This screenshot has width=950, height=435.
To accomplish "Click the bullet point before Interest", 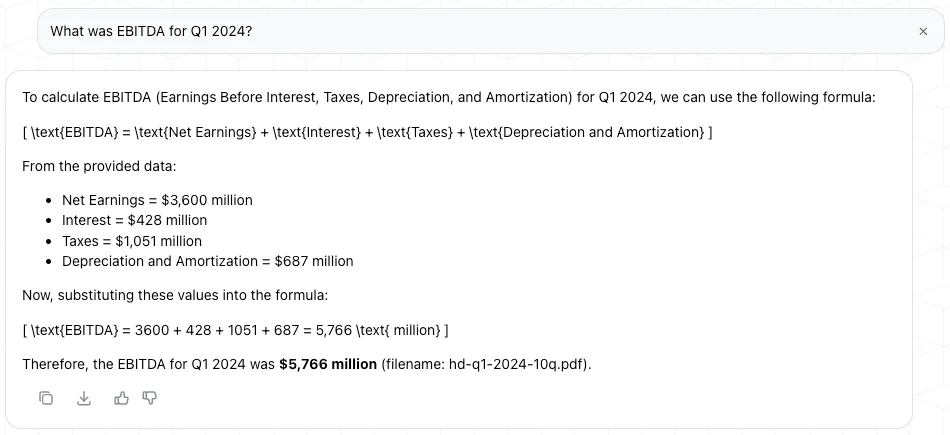I will tap(49, 220).
